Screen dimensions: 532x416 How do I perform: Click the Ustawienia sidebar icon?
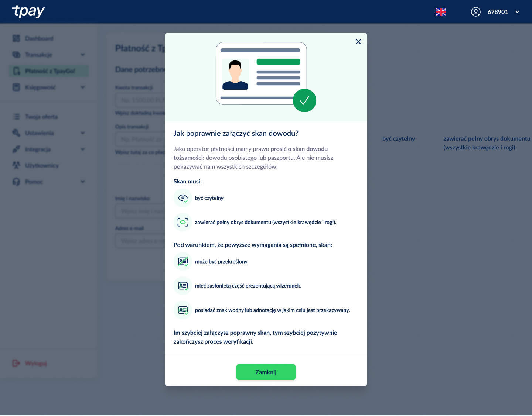16,133
